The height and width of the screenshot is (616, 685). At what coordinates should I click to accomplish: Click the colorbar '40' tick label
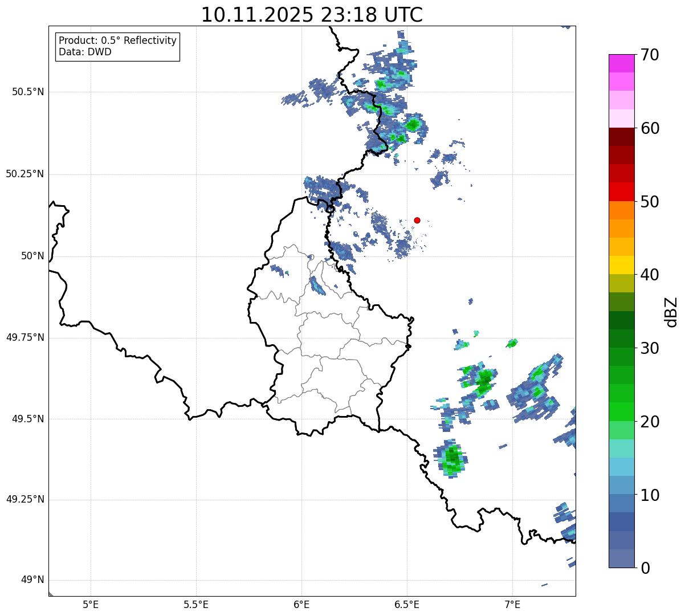click(x=650, y=275)
